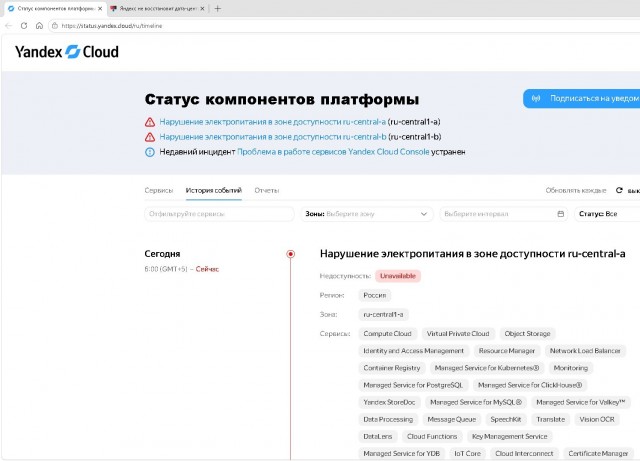Click the Сегодня date heading
Screen dimensions: 640x461
click(x=162, y=254)
